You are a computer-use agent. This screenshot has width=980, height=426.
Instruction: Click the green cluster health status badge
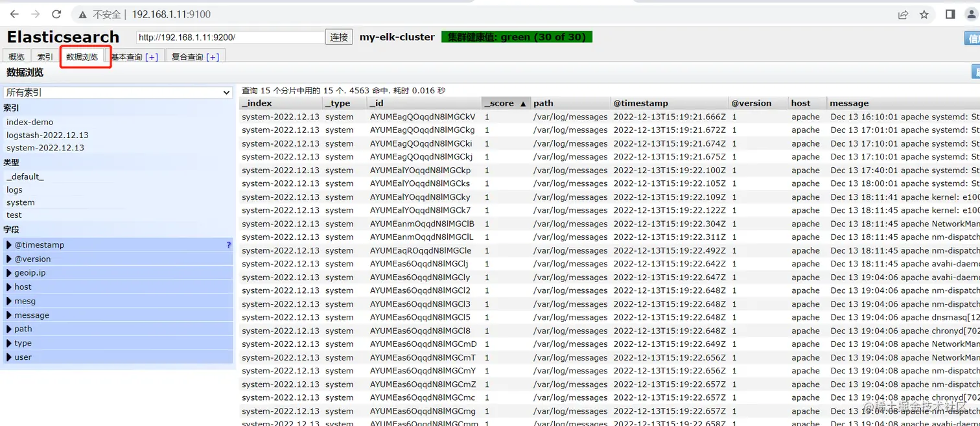(x=517, y=37)
